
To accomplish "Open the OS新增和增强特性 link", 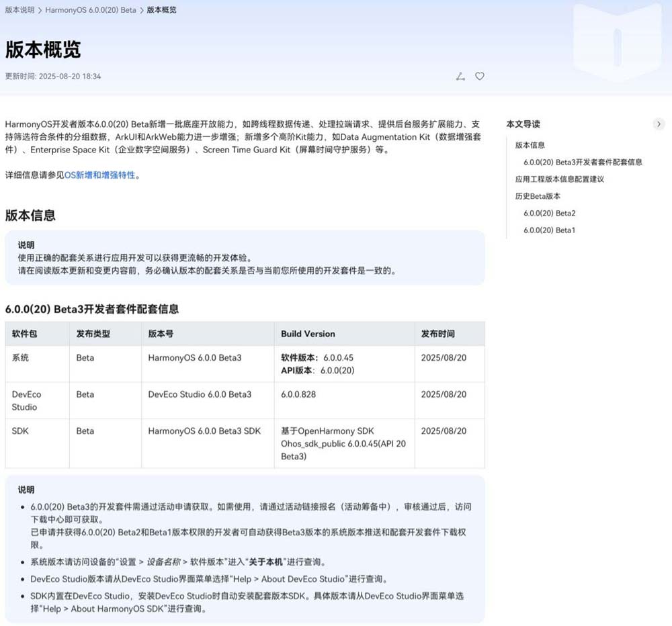I will (100, 175).
